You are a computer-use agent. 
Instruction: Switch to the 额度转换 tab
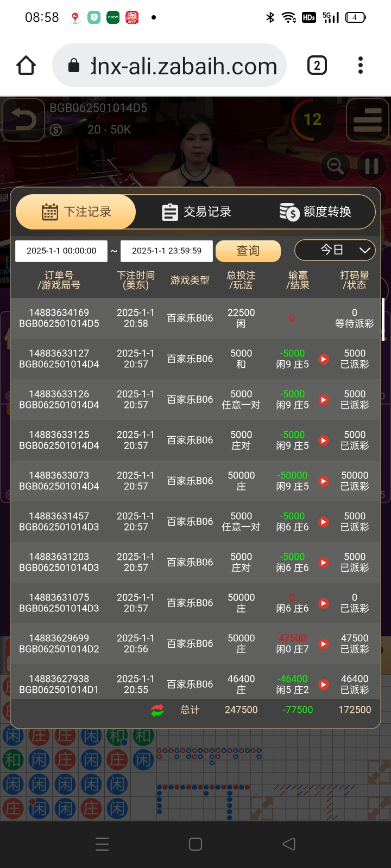(x=316, y=212)
